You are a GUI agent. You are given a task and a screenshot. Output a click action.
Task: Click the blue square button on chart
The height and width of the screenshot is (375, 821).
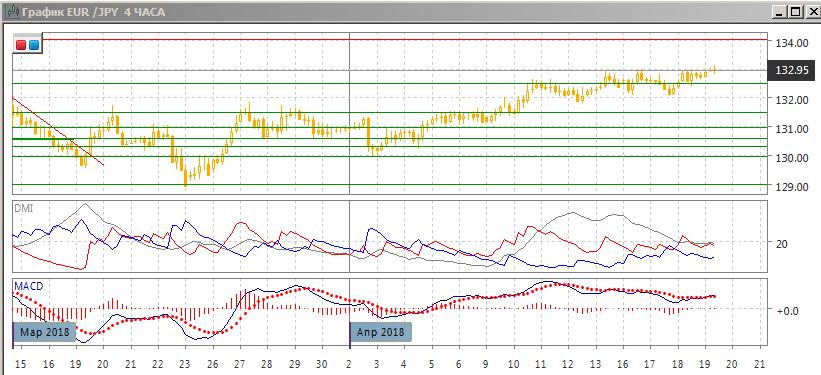click(34, 45)
